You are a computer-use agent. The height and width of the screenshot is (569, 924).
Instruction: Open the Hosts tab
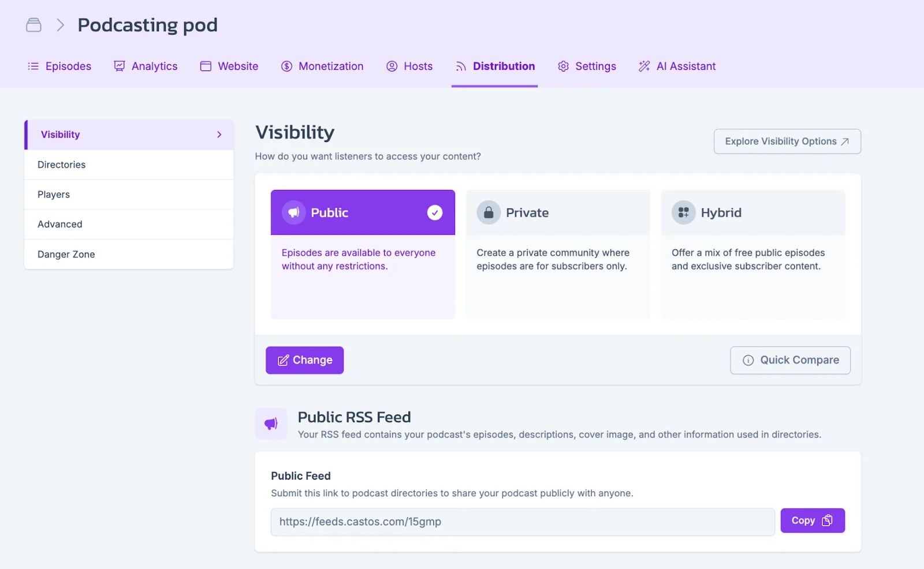coord(409,66)
